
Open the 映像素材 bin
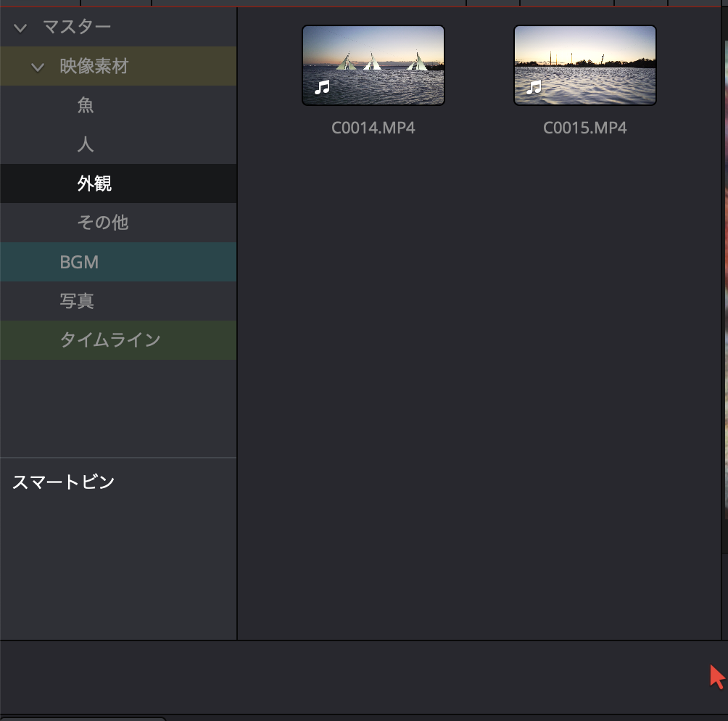coord(94,67)
